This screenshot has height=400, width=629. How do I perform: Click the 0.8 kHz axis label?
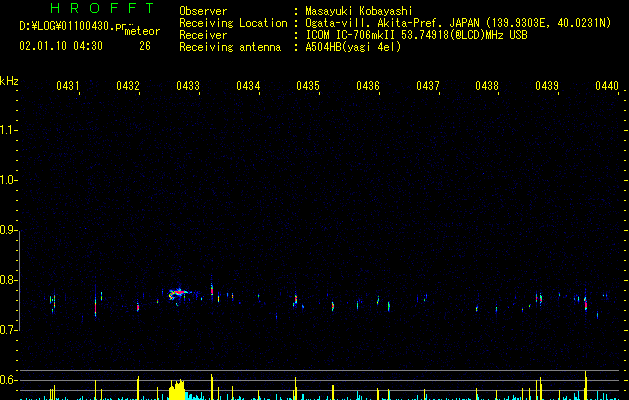pyautogui.click(x=8, y=280)
